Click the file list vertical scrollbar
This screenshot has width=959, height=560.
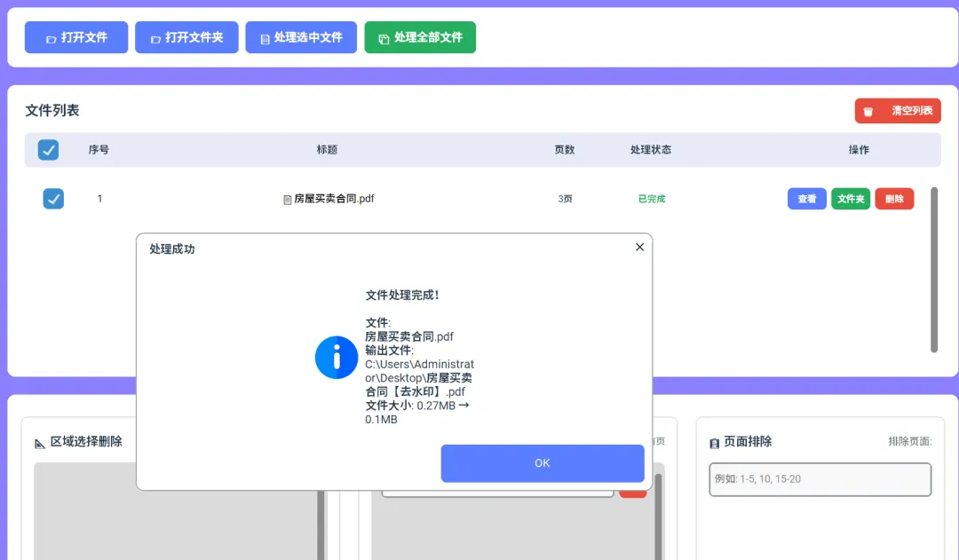pyautogui.click(x=934, y=270)
